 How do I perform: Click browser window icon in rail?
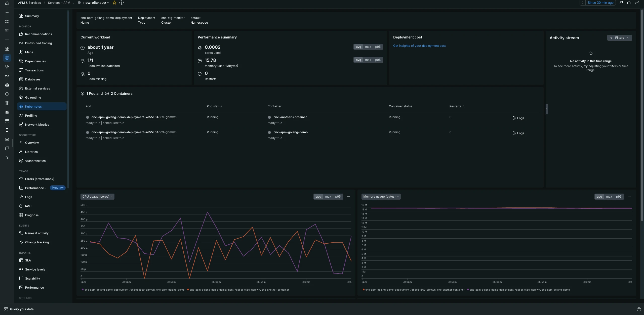[7, 121]
